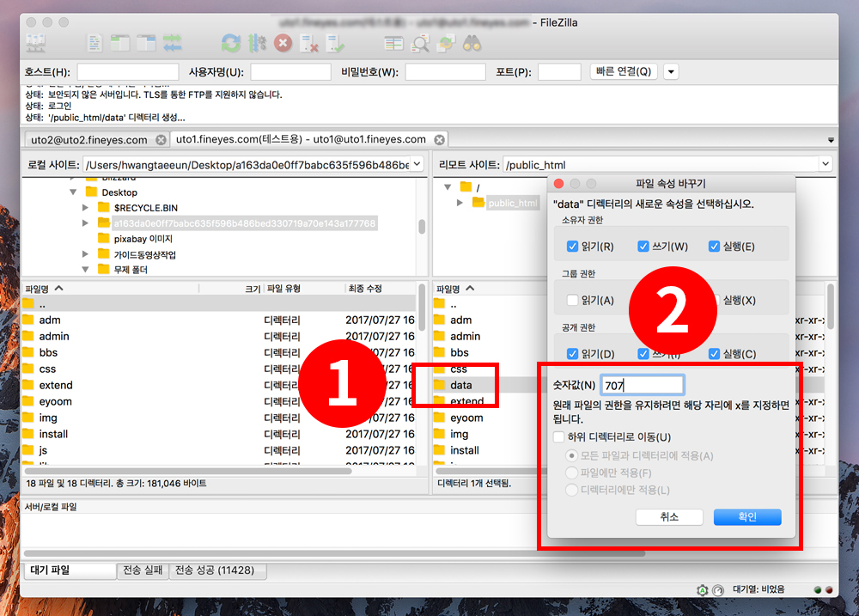Toggle the message log display icon
The image size is (859, 616).
(x=95, y=42)
